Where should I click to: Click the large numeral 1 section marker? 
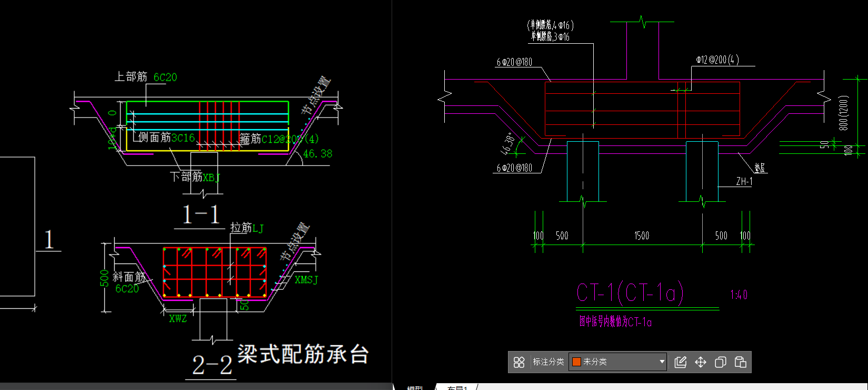pos(49,240)
